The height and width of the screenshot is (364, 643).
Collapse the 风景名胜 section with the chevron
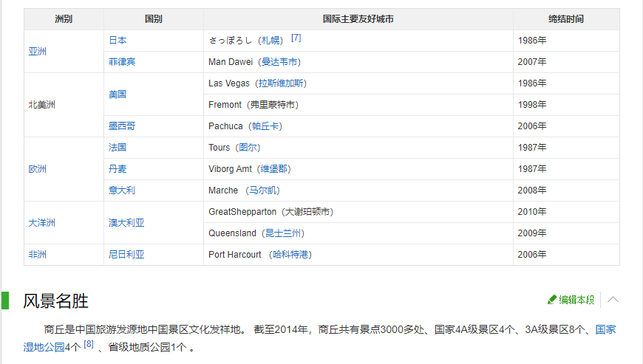tap(613, 300)
